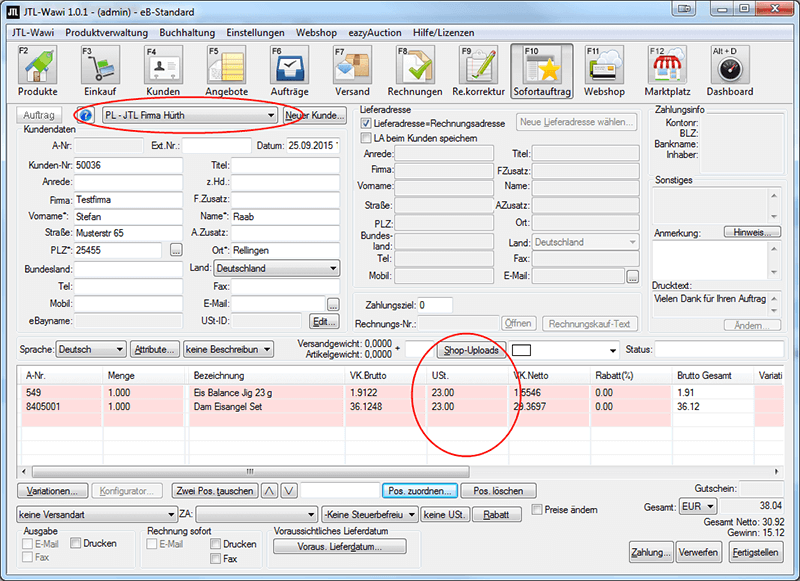Open the EUR currency dropdown
The width and height of the screenshot is (800, 581).
(x=697, y=507)
